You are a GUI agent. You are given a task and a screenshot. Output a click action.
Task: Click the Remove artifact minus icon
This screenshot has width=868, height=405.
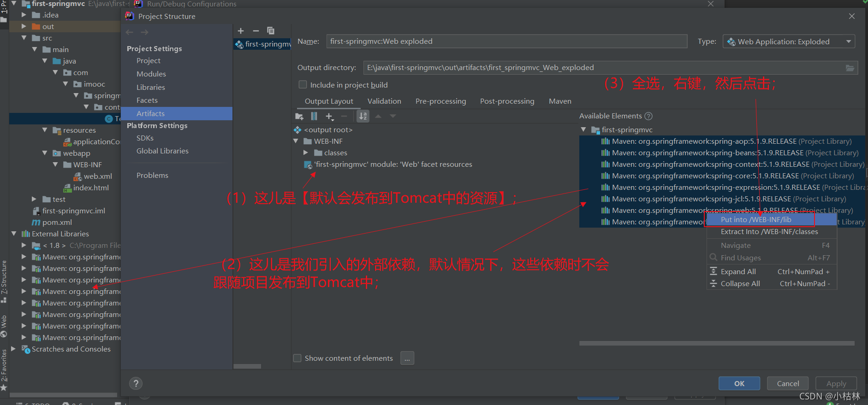256,31
